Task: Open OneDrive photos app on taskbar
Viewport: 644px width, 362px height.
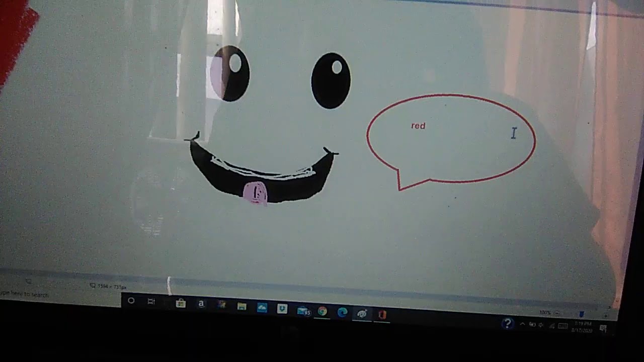Action: tap(262, 308)
